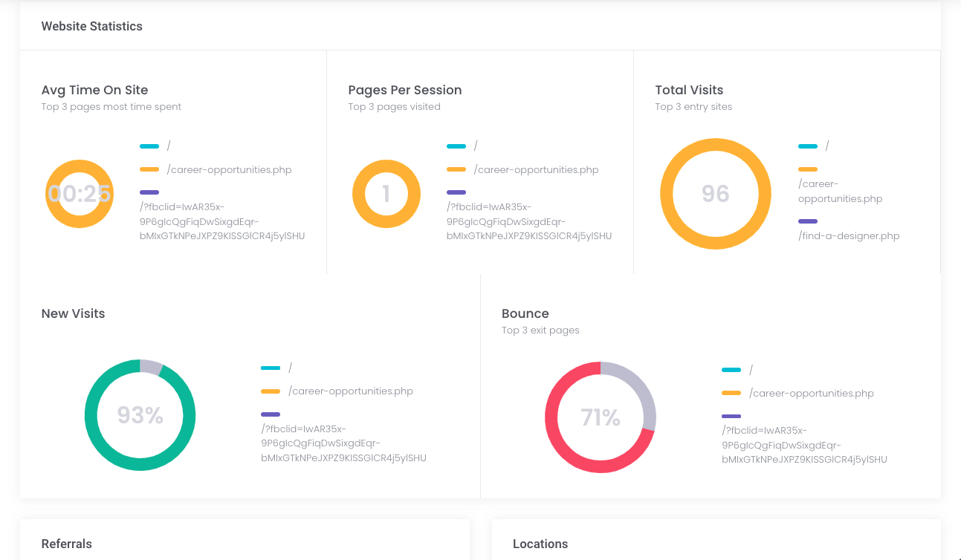The width and height of the screenshot is (961, 560).
Task: Toggle purple fbclid legend in Pages Per Session
Action: [456, 192]
